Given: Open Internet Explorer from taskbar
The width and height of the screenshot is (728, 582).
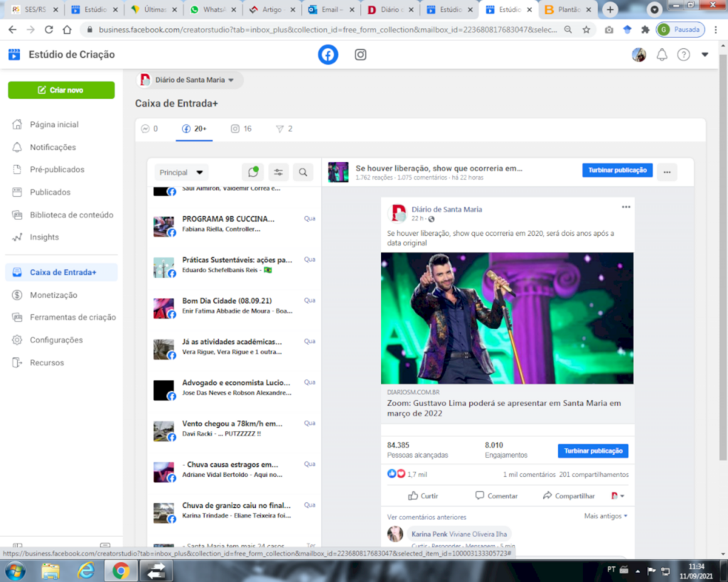Looking at the screenshot, I should coord(86,571).
